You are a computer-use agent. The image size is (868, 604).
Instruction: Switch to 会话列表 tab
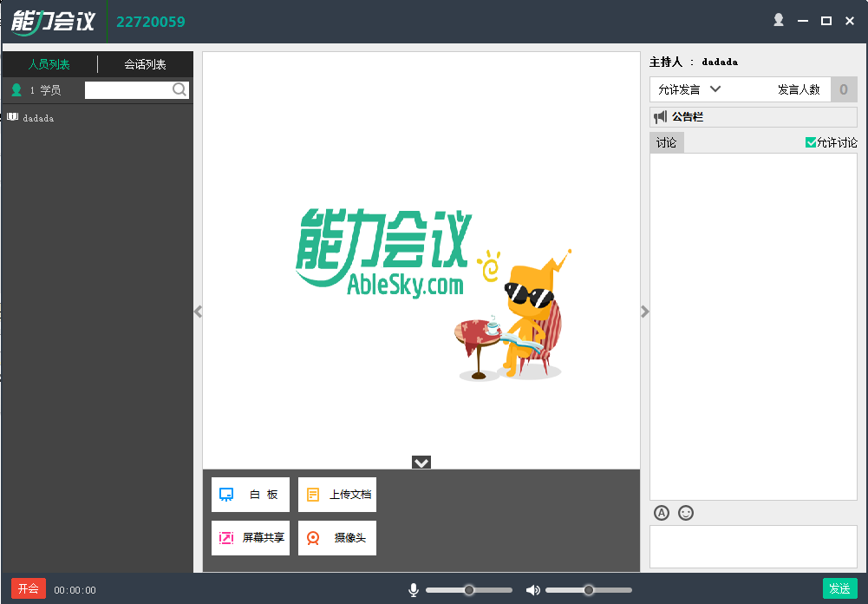(145, 64)
